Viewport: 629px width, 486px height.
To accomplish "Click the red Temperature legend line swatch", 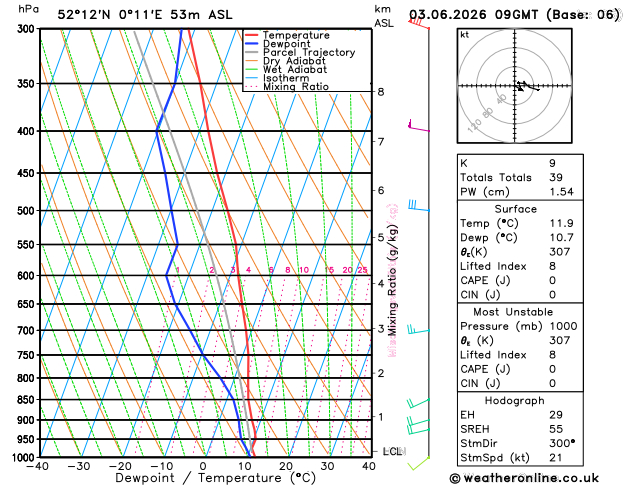I will (252, 35).
